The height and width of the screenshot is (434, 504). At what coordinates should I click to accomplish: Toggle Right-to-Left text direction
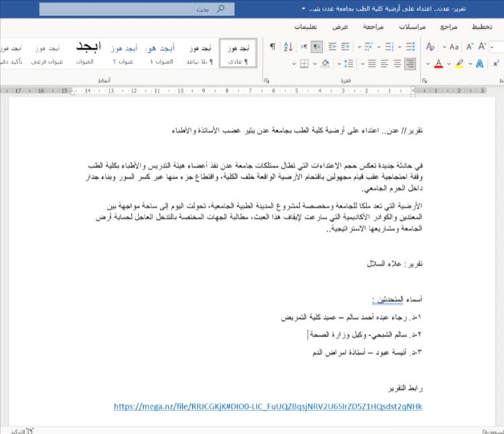317,47
